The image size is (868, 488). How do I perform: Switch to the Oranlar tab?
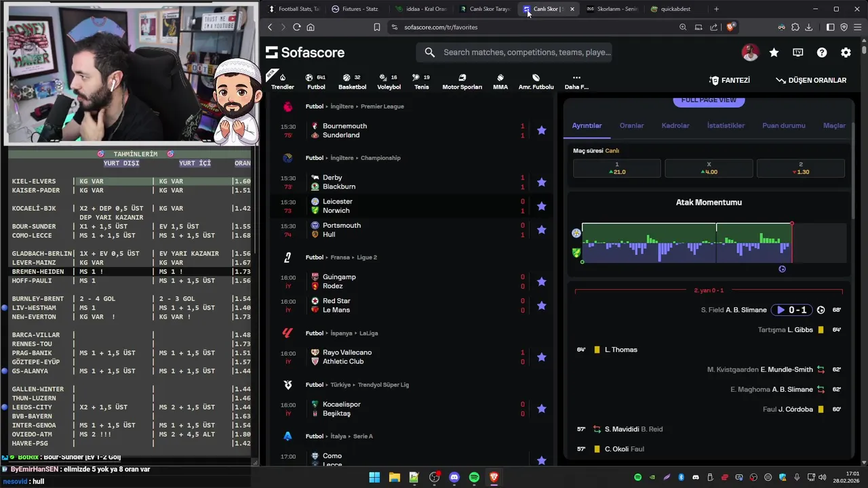point(631,125)
